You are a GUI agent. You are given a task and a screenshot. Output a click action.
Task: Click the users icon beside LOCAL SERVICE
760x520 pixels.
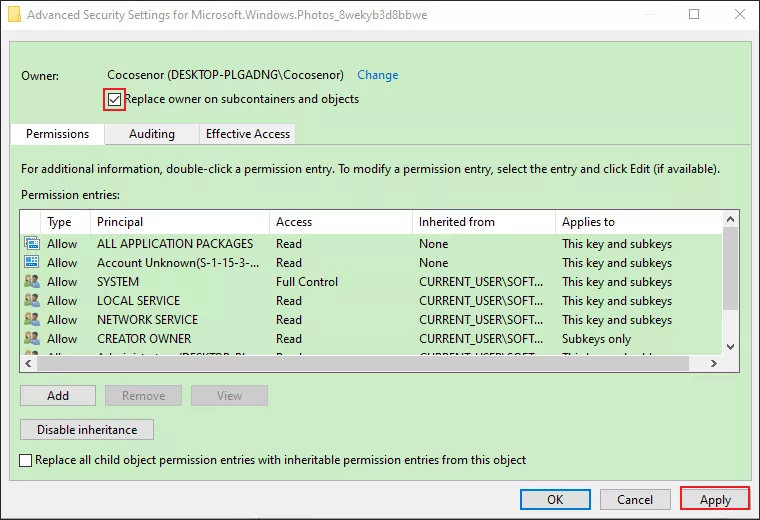32,300
